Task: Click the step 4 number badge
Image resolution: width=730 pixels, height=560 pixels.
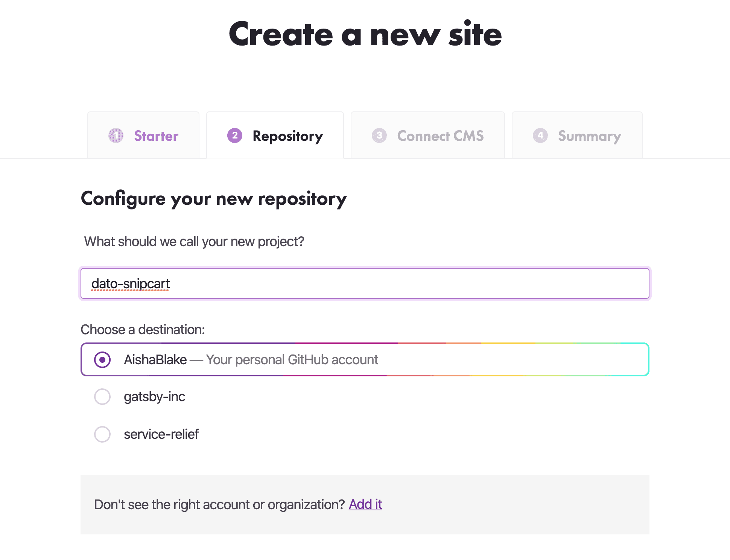Action: (x=540, y=135)
